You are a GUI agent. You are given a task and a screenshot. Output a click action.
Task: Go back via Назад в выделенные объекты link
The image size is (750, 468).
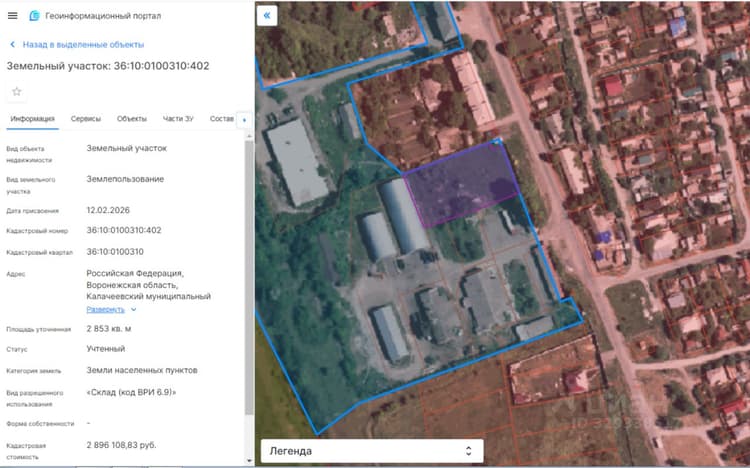(83, 45)
